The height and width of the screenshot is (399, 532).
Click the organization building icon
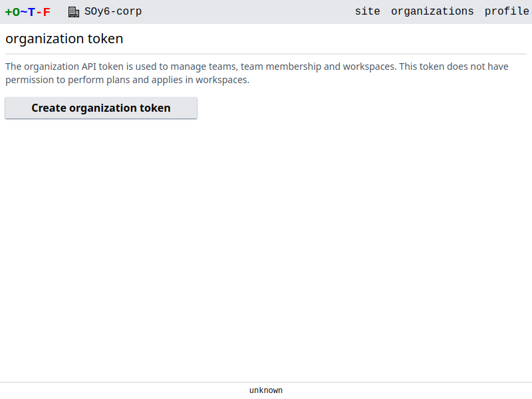[74, 12]
